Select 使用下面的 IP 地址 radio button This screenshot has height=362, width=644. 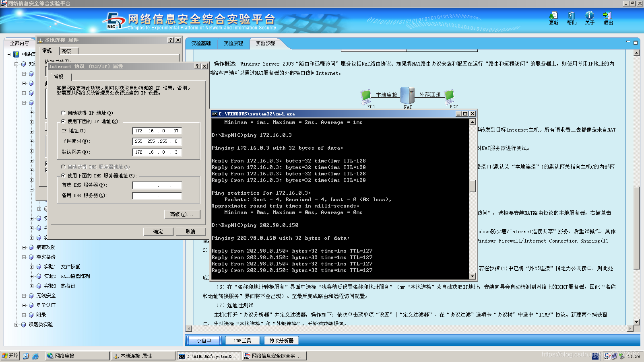[63, 121]
